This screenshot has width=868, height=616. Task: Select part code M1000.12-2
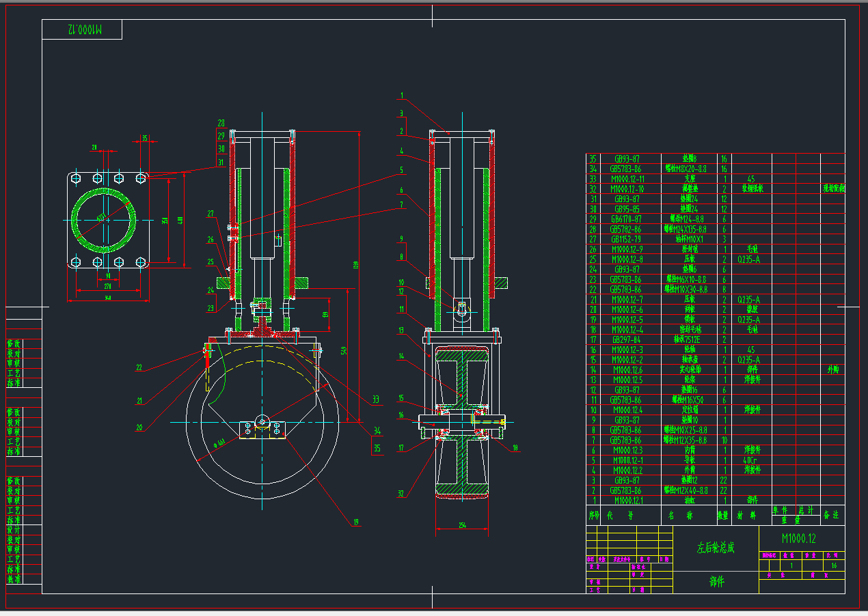pyautogui.click(x=627, y=360)
